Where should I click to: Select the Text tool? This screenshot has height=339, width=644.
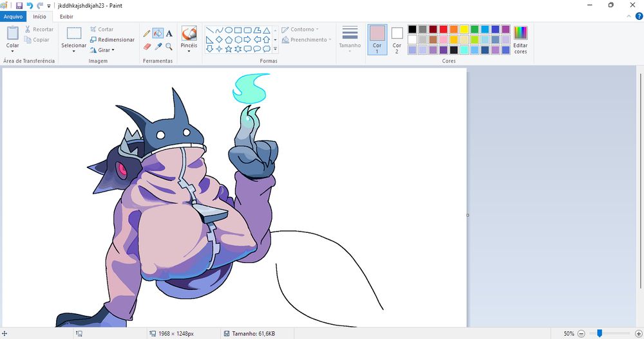[169, 33]
